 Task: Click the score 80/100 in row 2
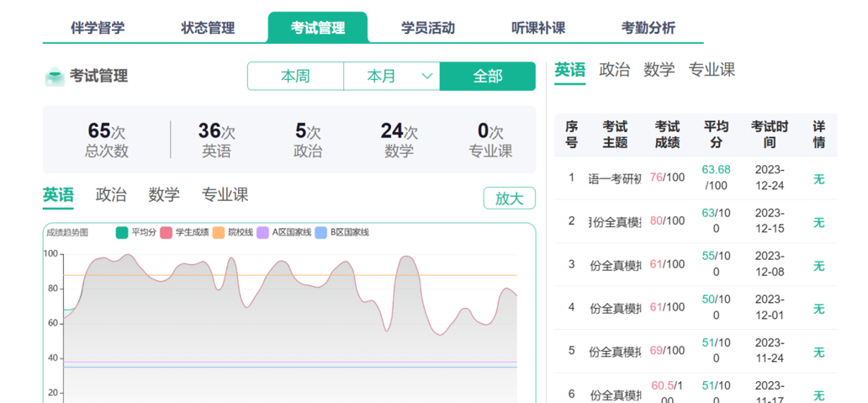click(667, 220)
